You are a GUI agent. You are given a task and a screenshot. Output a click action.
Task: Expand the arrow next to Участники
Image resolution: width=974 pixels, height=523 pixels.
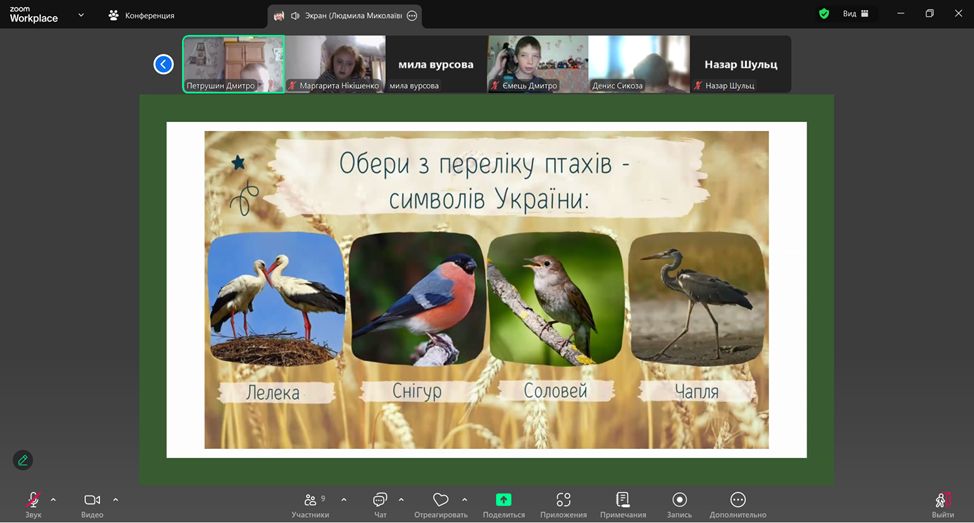click(344, 499)
